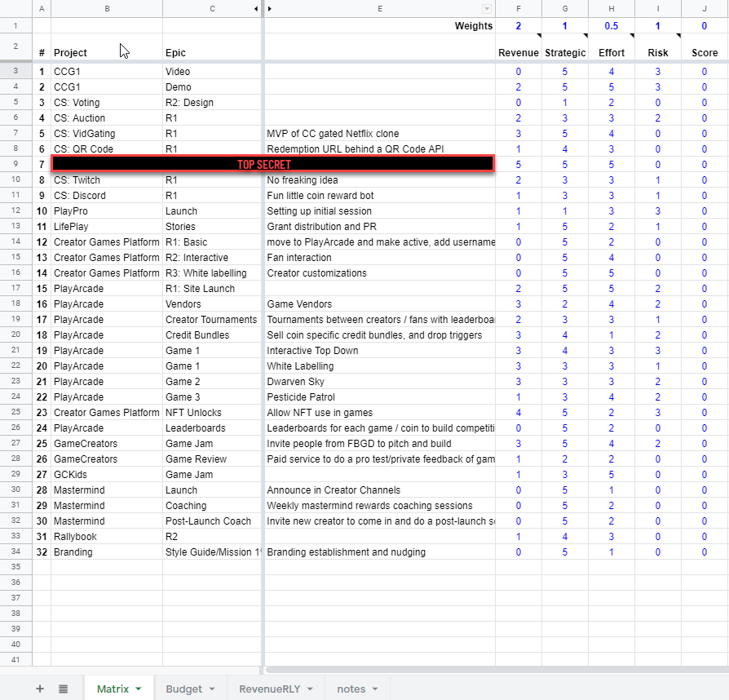This screenshot has height=700, width=729.
Task: Switch to the RevenueRLY sheet tab
Action: 269,689
